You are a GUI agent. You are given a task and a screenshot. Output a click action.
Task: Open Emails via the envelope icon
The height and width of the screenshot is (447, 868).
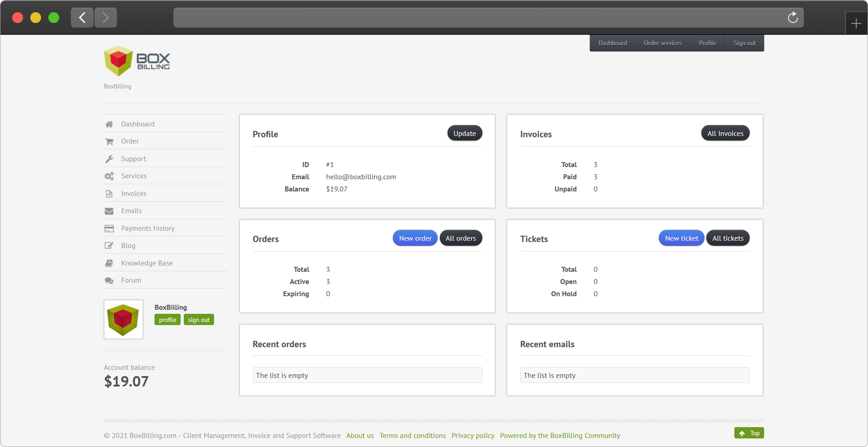[x=109, y=211]
